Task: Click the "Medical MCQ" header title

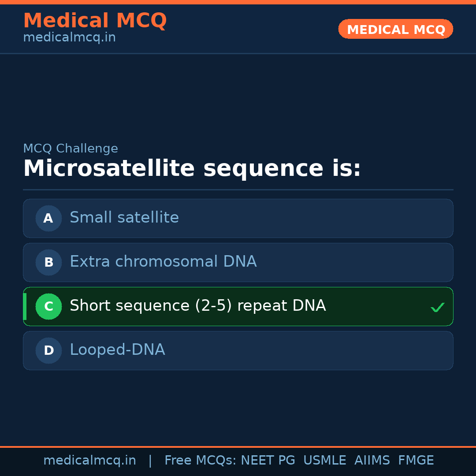Action: (x=95, y=21)
